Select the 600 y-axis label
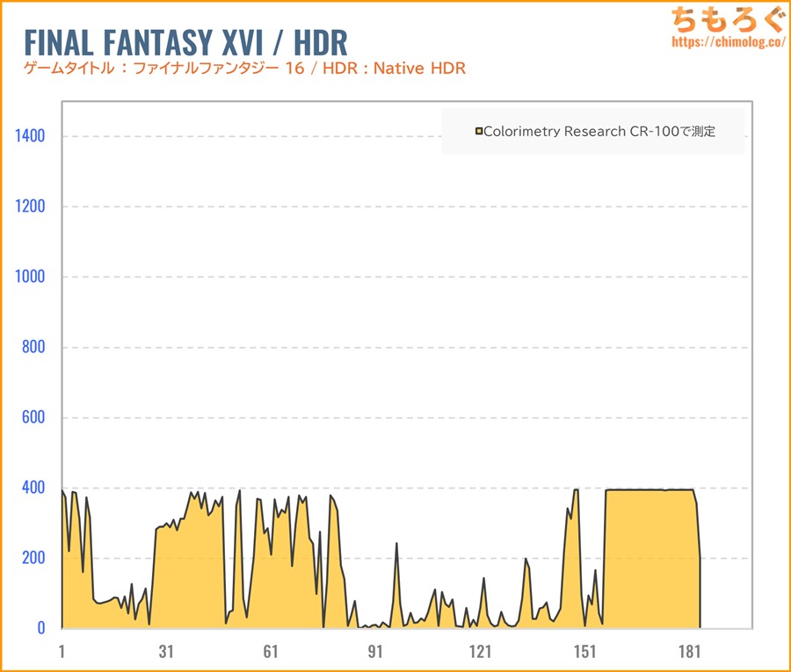Image resolution: width=791 pixels, height=672 pixels. tap(33, 417)
